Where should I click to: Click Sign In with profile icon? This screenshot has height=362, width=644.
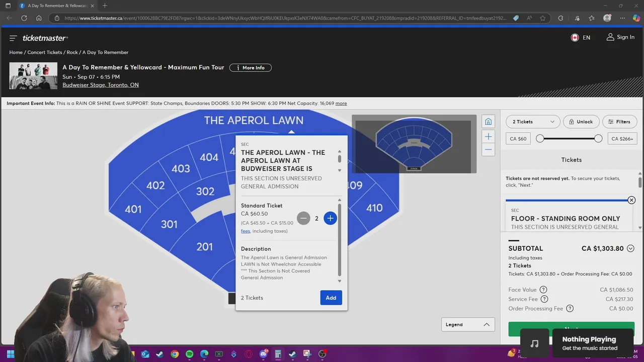(x=620, y=37)
